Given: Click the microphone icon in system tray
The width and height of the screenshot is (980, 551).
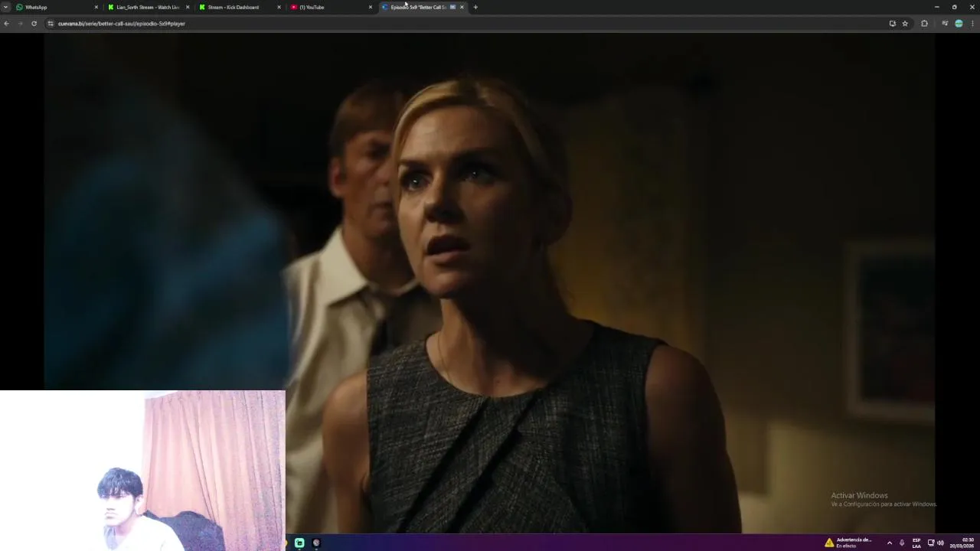Looking at the screenshot, I should (902, 543).
